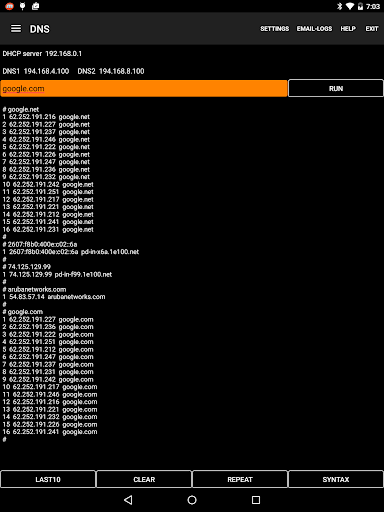
Task: Select row 16 62.252.191.231 google.net
Action: click(48, 229)
